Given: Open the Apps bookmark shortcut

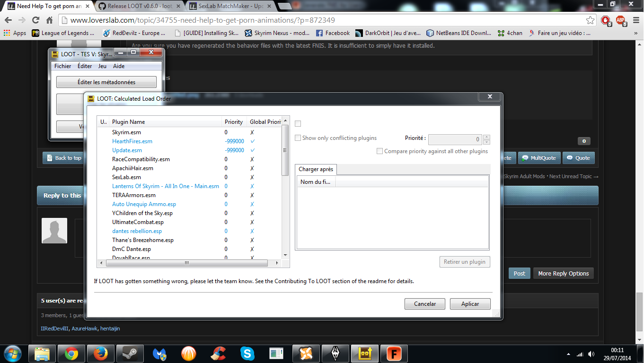Looking at the screenshot, I should [15, 33].
